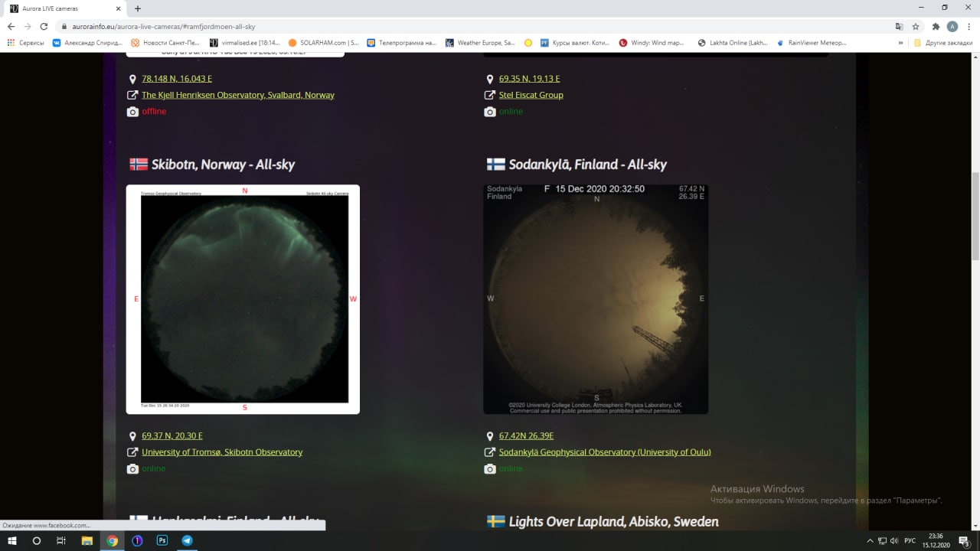980x551 pixels.
Task: Open the Sodankylä Geophysical Observatory link
Action: click(605, 452)
